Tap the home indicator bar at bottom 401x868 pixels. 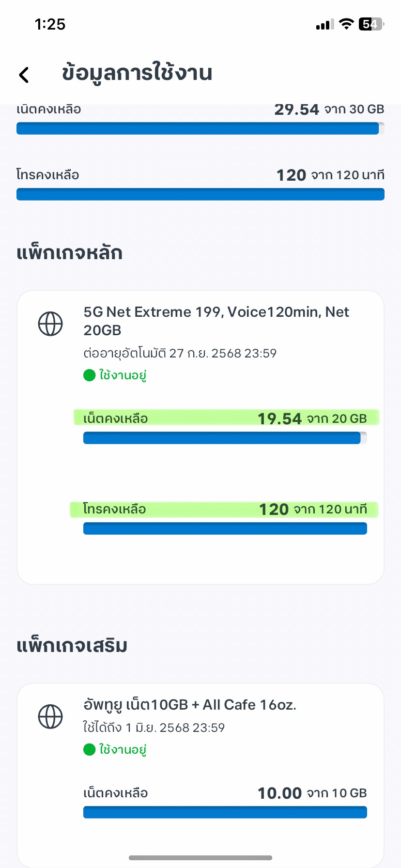coord(200,858)
